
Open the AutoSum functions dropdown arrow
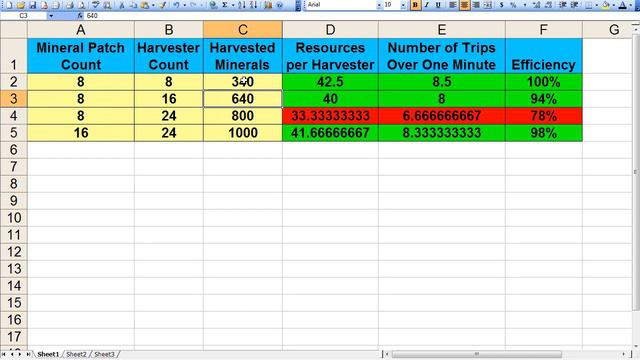233,5
